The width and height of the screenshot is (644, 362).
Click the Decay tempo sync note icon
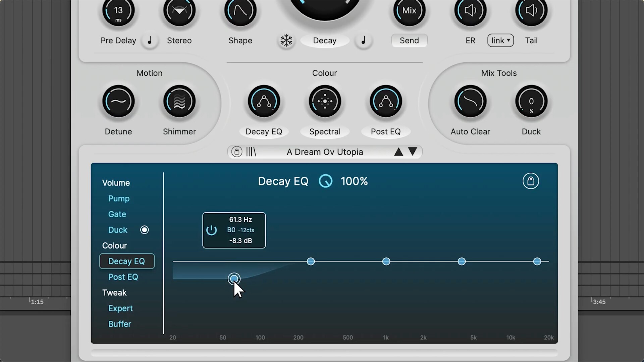click(363, 41)
